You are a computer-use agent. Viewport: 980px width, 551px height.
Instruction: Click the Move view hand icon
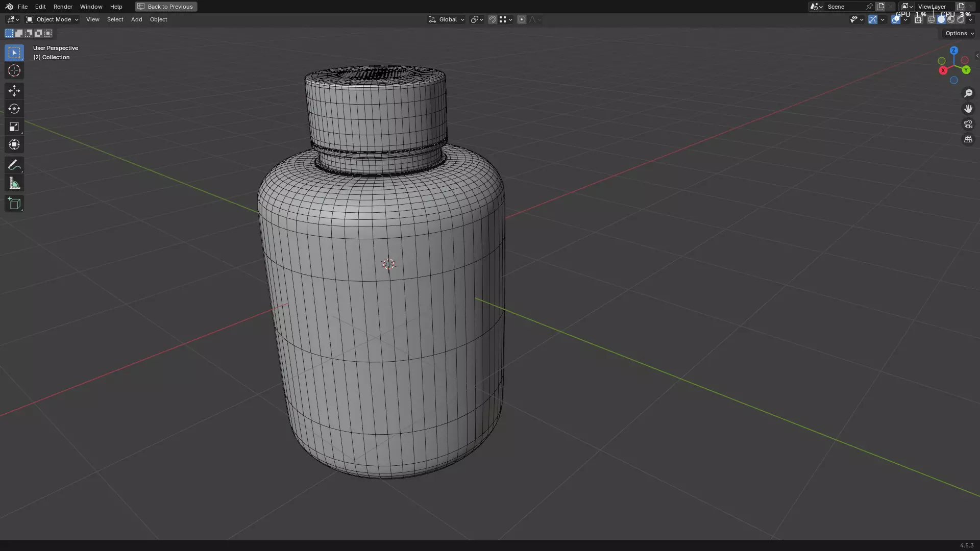[968, 109]
